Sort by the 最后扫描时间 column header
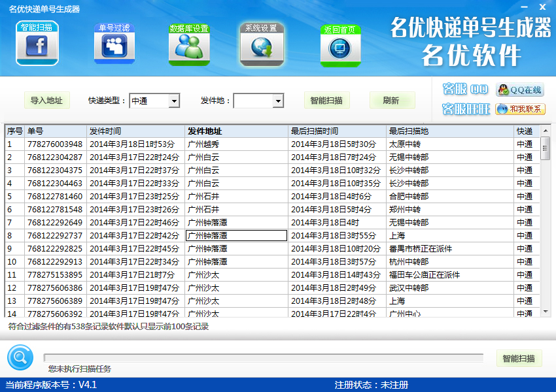Screen dimensions: 556x392 (338, 131)
